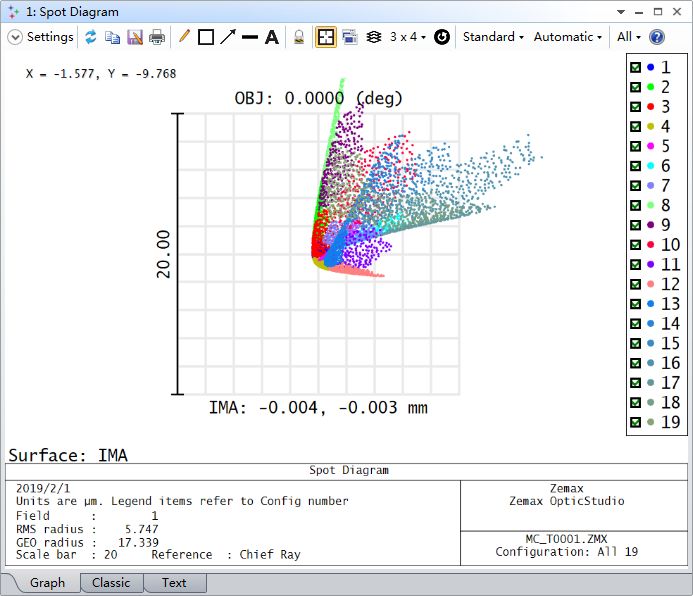
Task: Select the pencil annotation tool
Action: point(184,37)
